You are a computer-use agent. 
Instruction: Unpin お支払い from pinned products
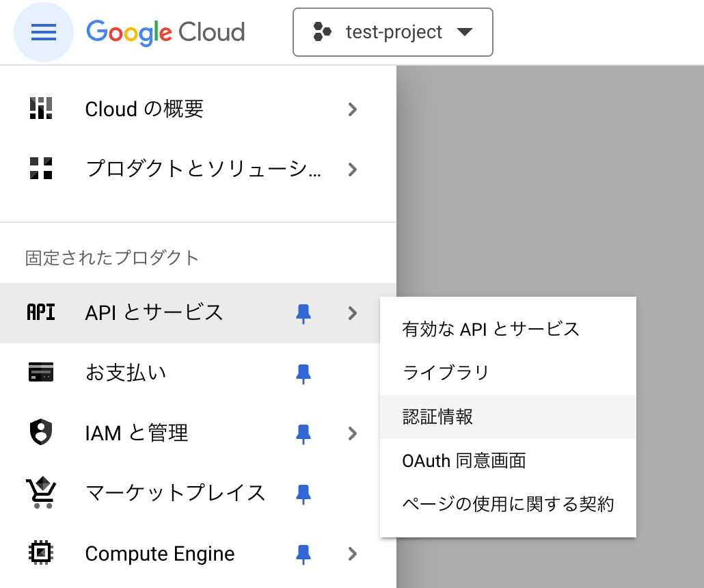pyautogui.click(x=303, y=373)
